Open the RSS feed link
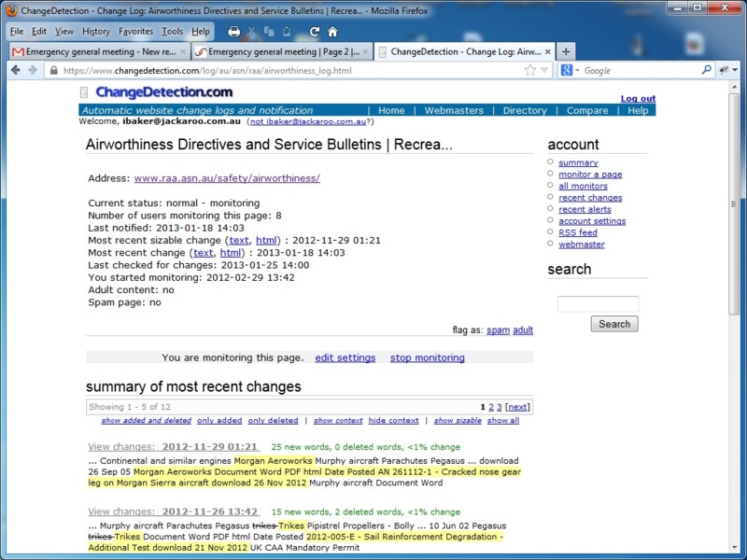747x560 pixels. click(x=577, y=232)
